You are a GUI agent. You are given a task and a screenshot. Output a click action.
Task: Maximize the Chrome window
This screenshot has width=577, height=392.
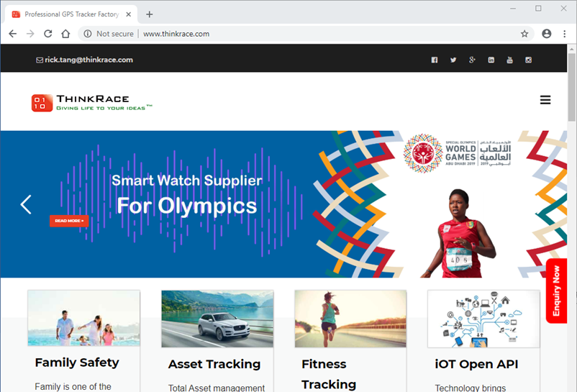pyautogui.click(x=538, y=8)
